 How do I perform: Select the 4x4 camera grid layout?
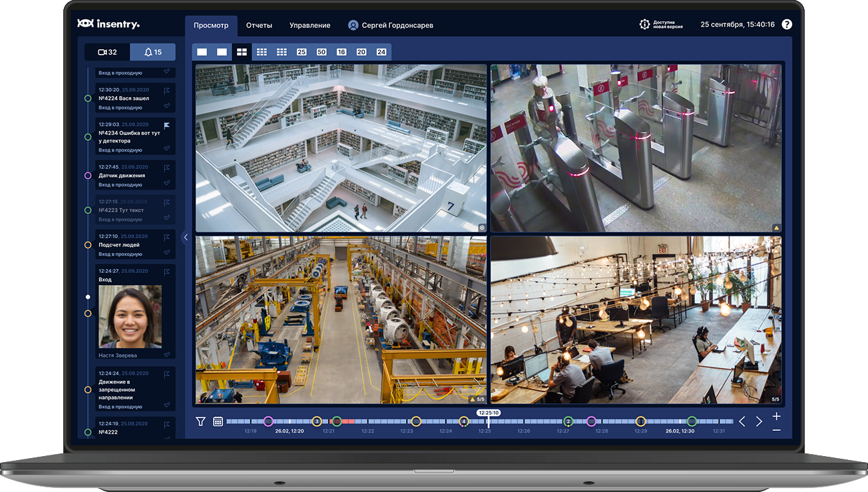282,51
